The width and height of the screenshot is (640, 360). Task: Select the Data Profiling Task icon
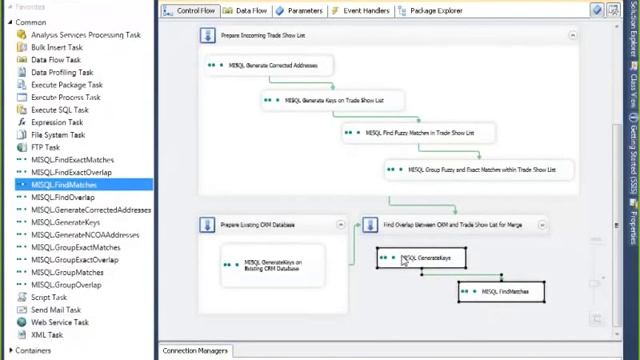22,72
